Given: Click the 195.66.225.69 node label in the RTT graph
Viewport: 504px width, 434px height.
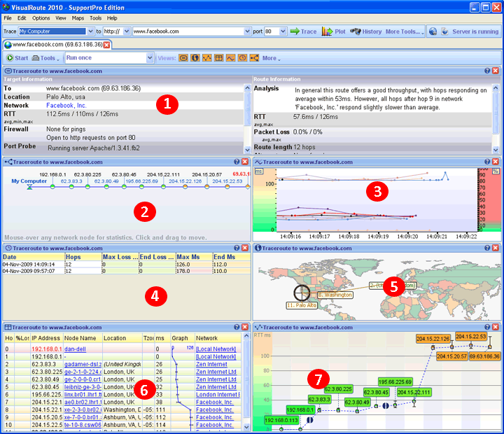Looking at the screenshot, I should 395,381.
